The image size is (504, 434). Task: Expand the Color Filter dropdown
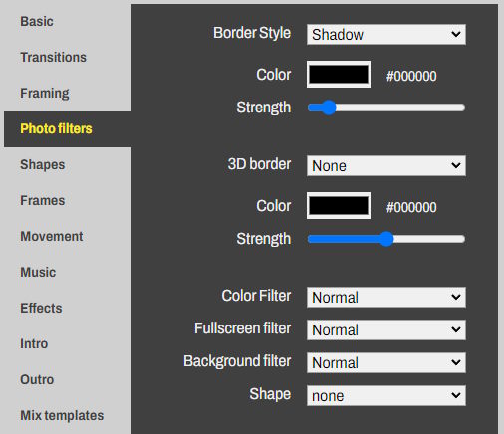click(x=386, y=297)
